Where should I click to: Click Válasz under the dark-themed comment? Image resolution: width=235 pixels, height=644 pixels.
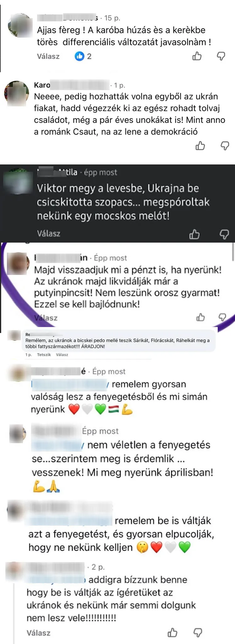48,233
